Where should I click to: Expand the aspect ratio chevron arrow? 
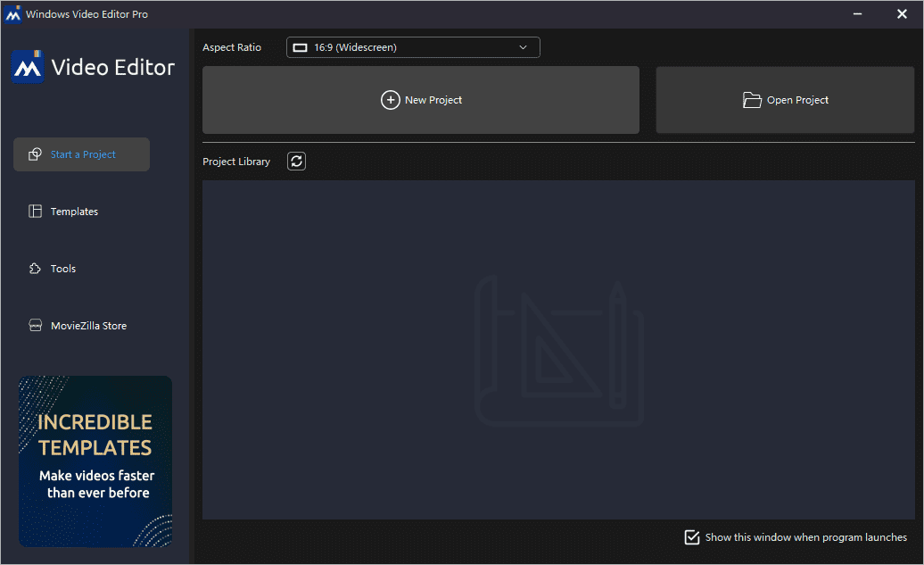(x=523, y=47)
